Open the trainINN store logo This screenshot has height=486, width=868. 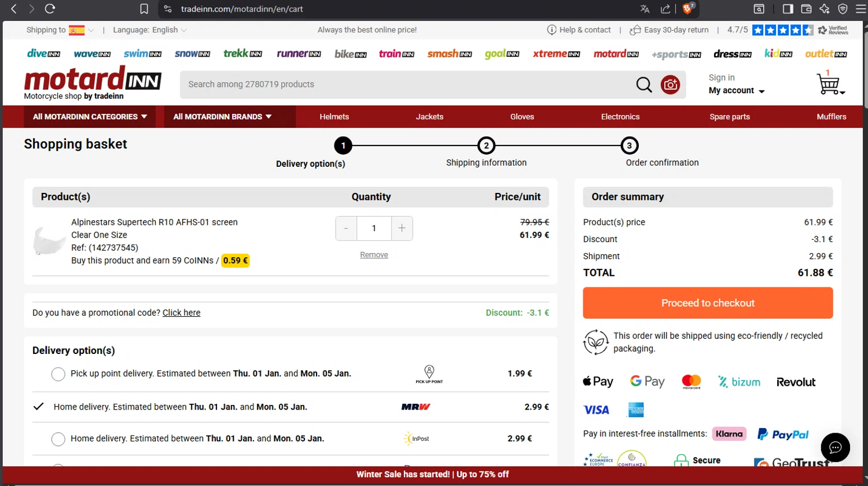point(396,54)
